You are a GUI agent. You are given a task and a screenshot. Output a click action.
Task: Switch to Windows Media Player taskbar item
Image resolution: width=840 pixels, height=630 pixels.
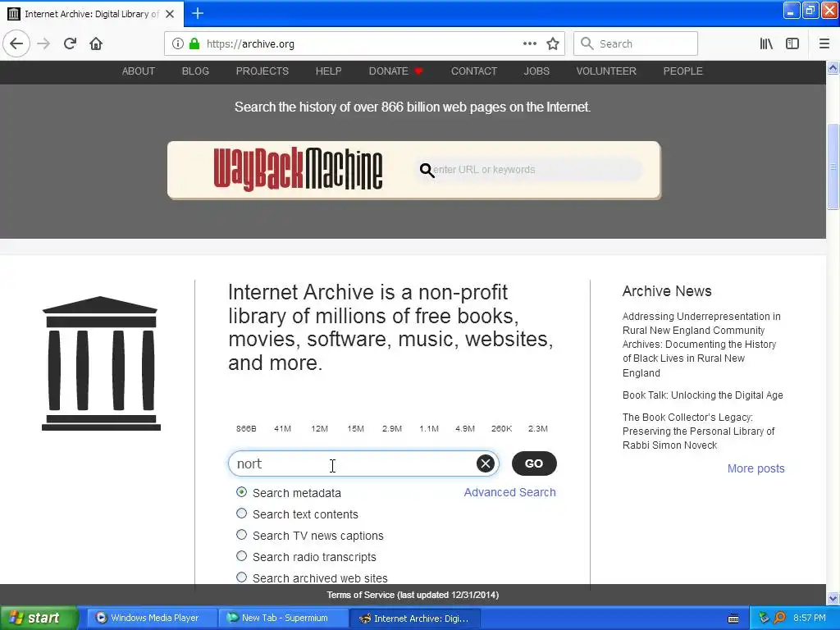click(152, 619)
